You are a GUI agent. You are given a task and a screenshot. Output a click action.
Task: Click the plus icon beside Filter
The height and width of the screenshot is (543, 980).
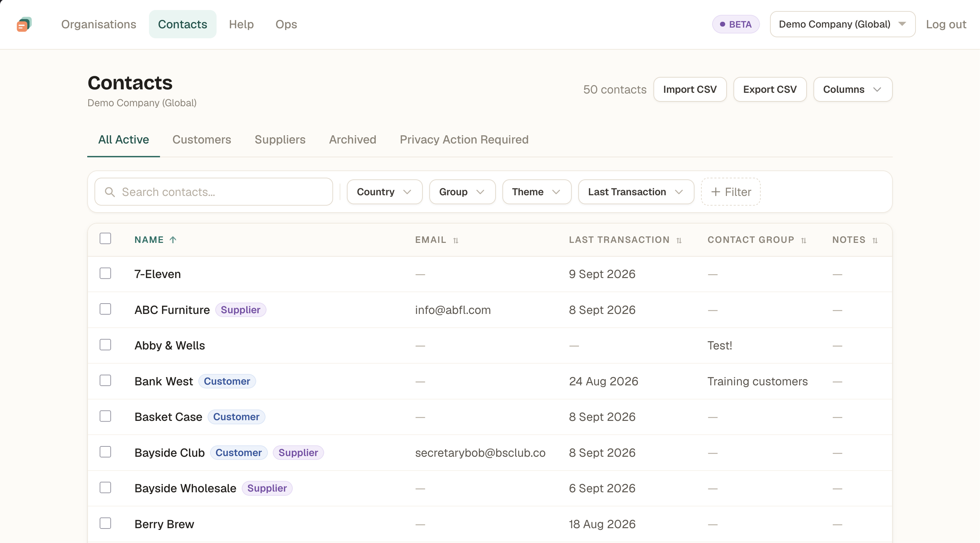(x=716, y=192)
